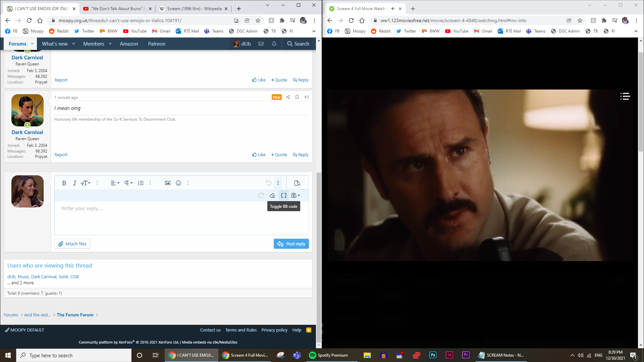Open forum inbox envelope icon
644x362 pixels.
[x=261, y=44]
